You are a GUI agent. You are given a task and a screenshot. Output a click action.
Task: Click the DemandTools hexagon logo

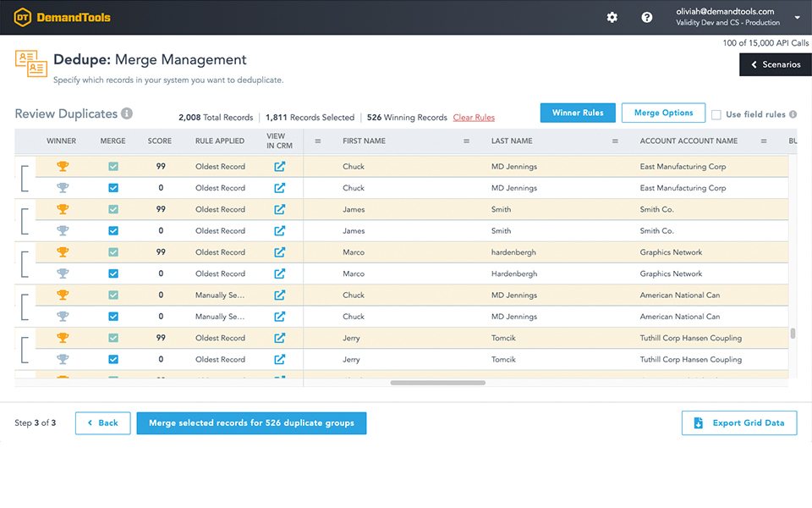pyautogui.click(x=22, y=18)
